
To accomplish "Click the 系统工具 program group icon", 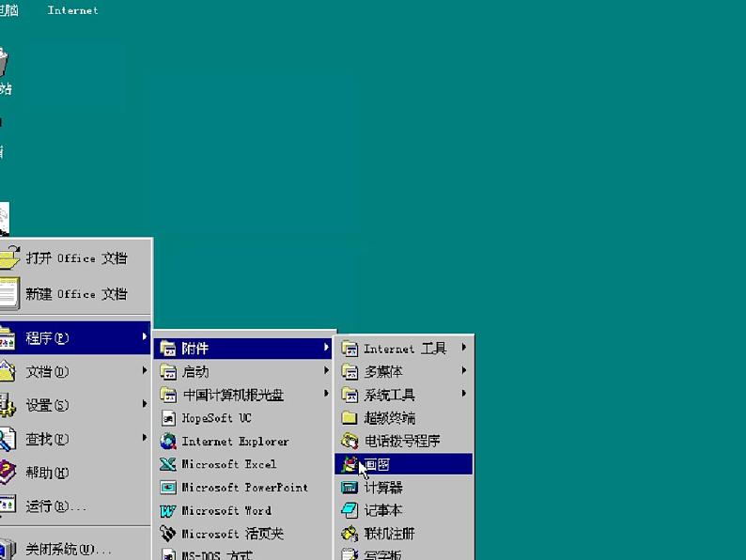I will (350, 395).
